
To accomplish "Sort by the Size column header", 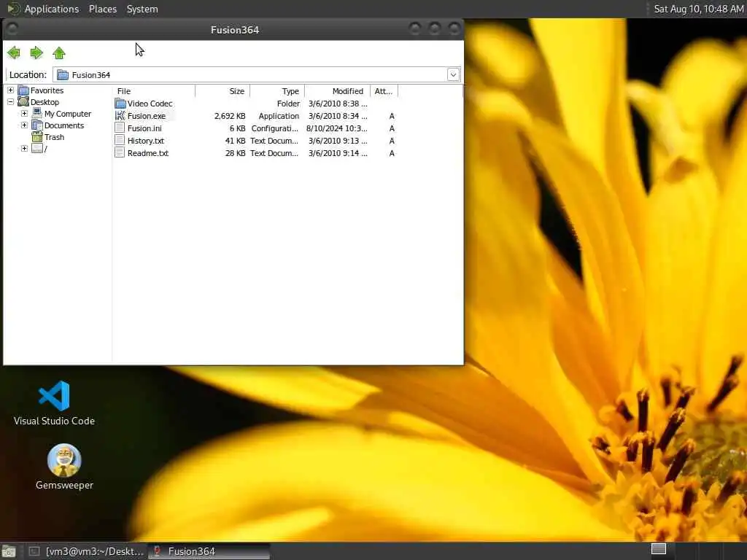I will click(x=222, y=91).
